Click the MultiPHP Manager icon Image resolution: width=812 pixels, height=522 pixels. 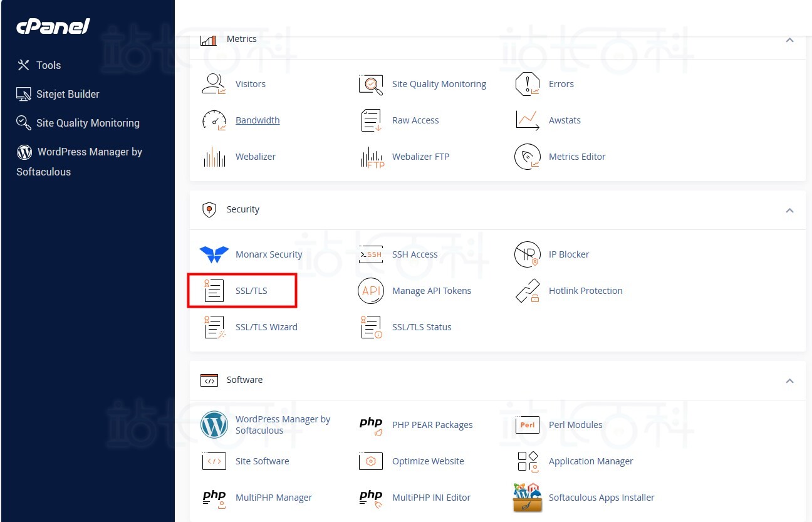click(x=214, y=498)
